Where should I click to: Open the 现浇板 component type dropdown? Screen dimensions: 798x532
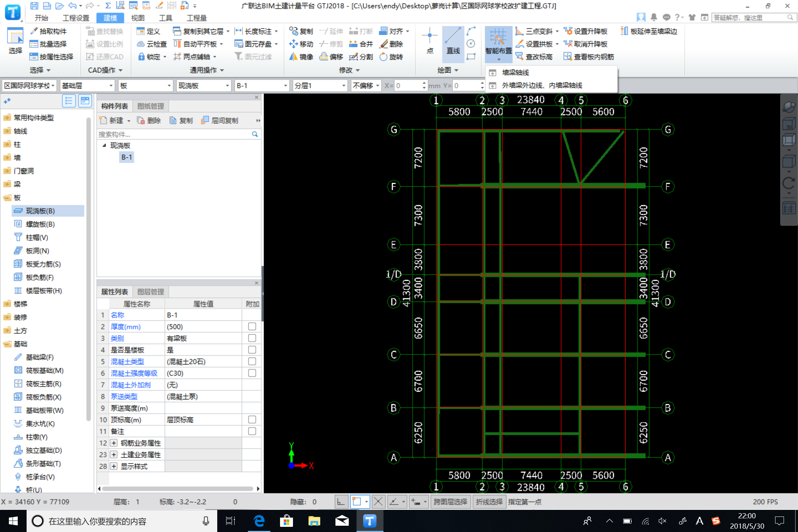204,86
